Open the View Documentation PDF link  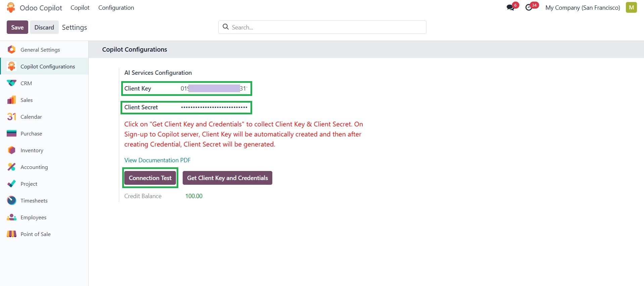pos(157,160)
